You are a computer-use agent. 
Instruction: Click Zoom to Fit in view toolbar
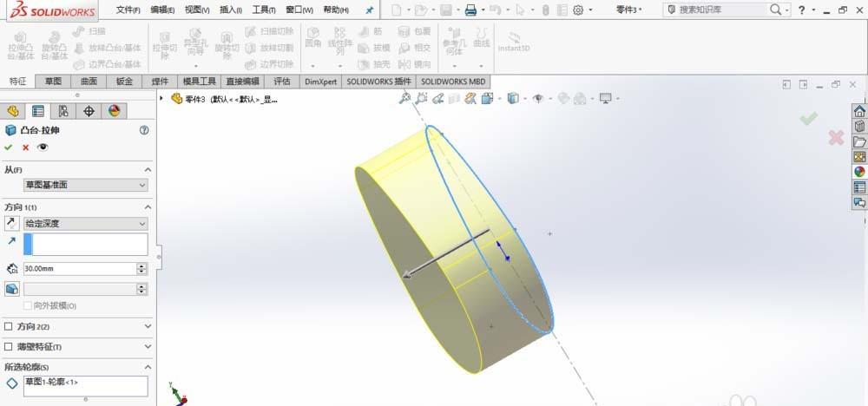(x=404, y=98)
